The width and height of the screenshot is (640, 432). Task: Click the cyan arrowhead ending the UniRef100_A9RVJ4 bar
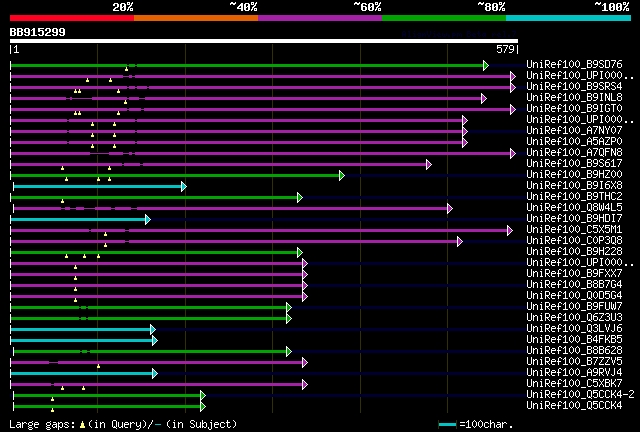tap(155, 374)
